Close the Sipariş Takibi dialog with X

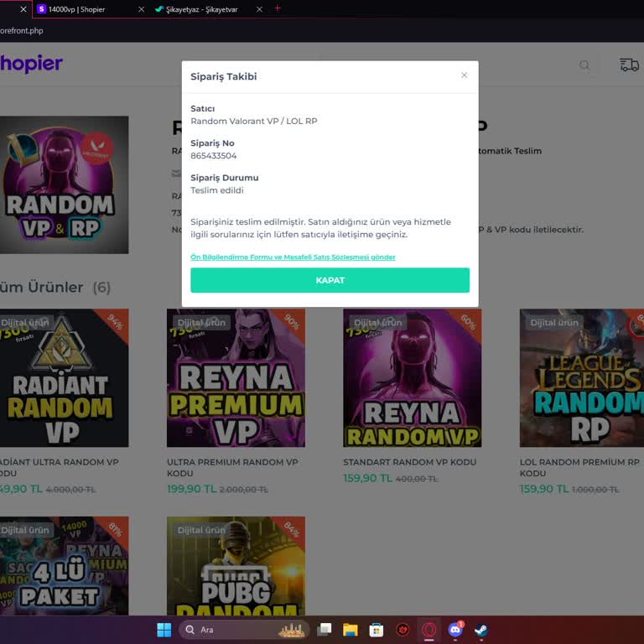pos(464,75)
